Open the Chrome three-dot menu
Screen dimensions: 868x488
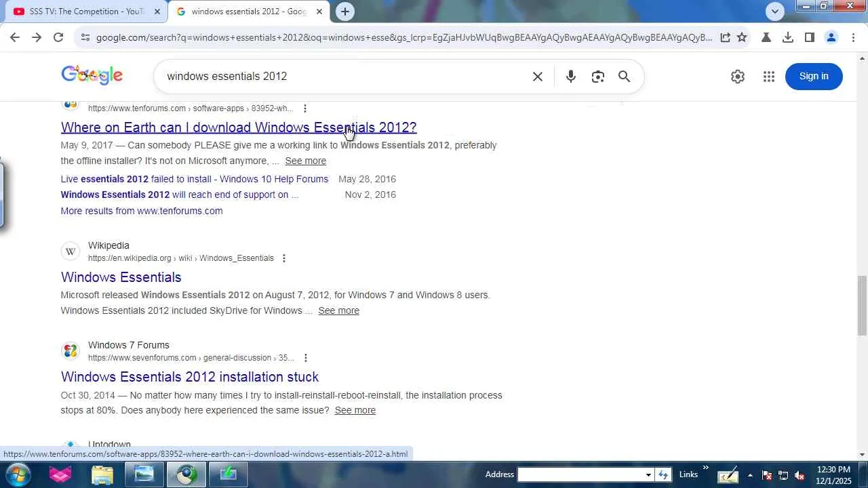pyautogui.click(x=853, y=38)
